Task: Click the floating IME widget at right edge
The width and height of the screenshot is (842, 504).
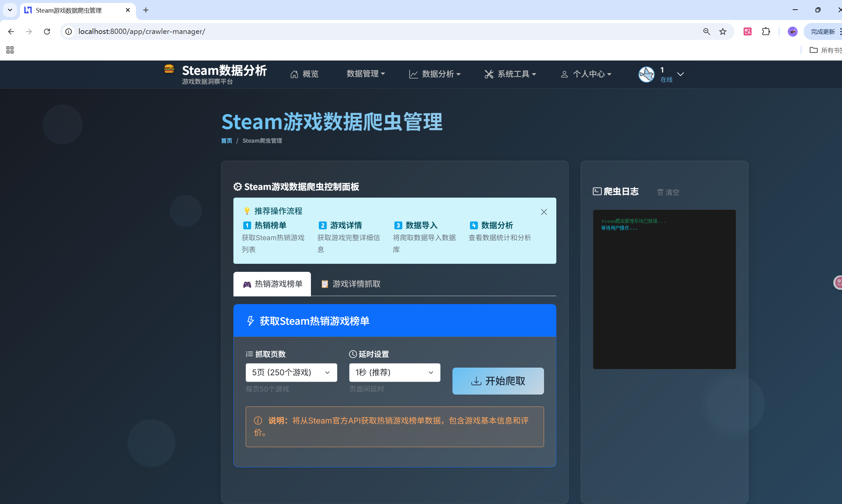Action: coord(838,282)
